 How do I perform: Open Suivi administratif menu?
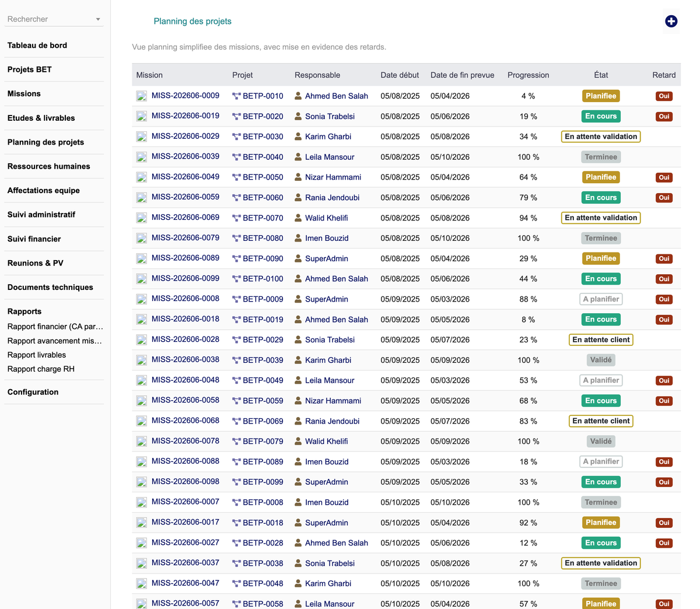click(41, 215)
